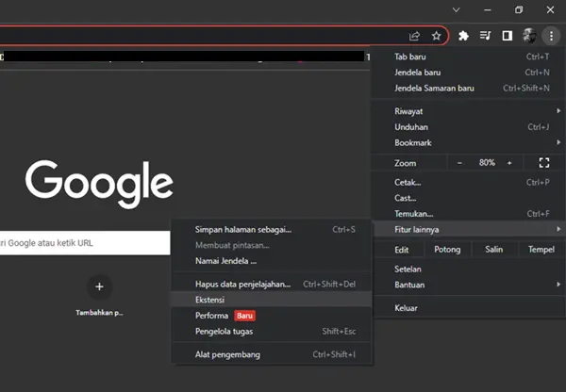Select Jendela baru menu item
Viewport: 566px width, 392px height.
tap(468, 73)
